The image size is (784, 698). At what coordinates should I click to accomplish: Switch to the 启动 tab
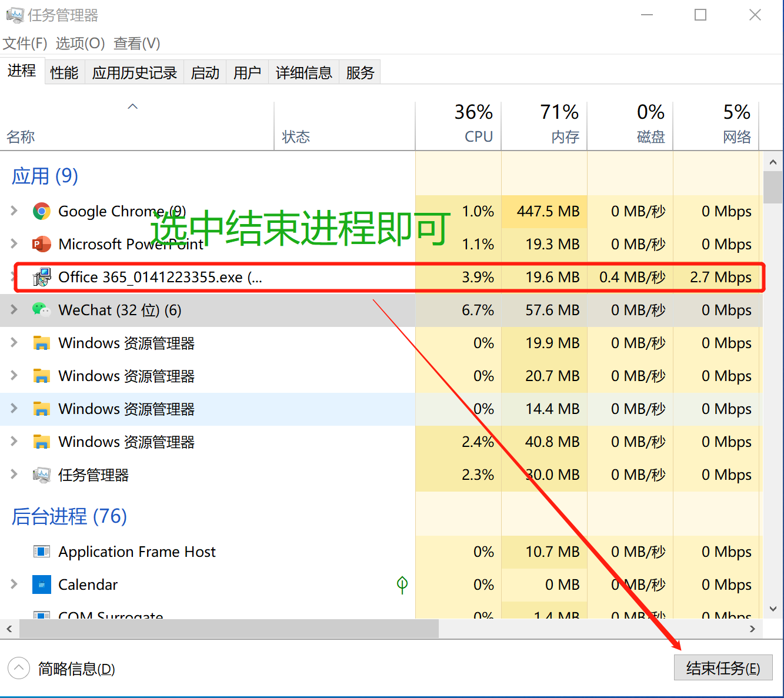coord(205,72)
